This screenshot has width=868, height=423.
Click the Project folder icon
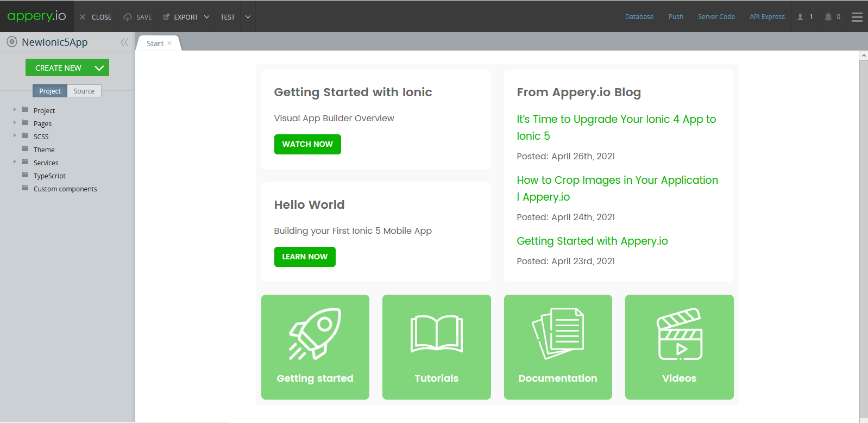[25, 110]
